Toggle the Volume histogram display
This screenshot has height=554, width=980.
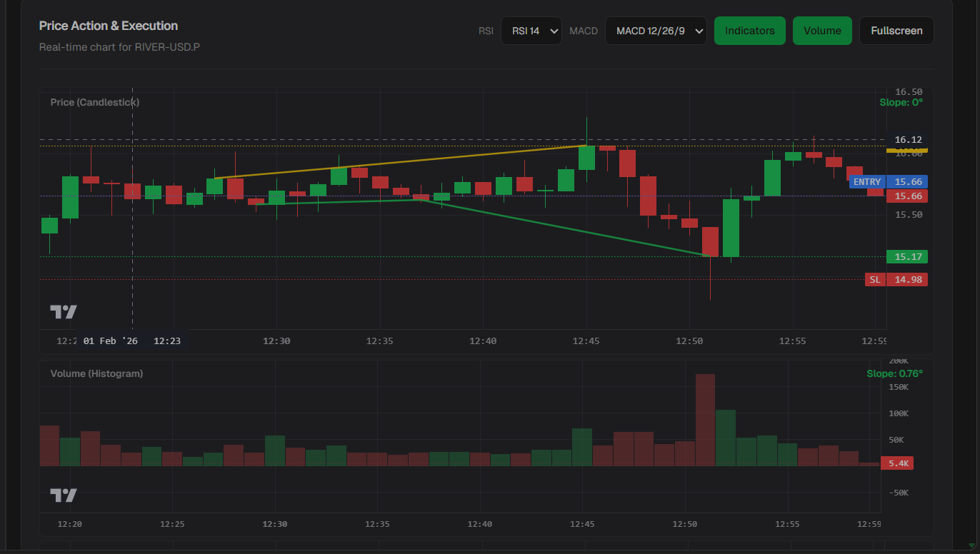(822, 31)
